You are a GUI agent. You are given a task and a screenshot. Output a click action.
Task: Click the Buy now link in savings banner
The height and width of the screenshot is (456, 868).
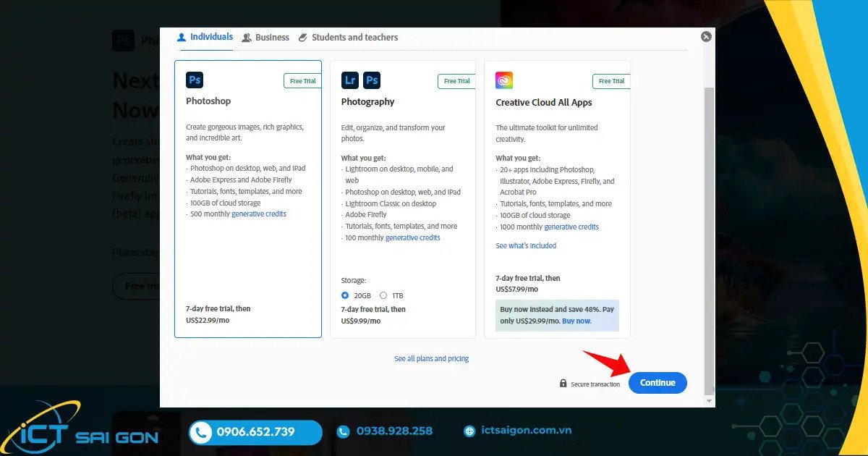[576, 321]
